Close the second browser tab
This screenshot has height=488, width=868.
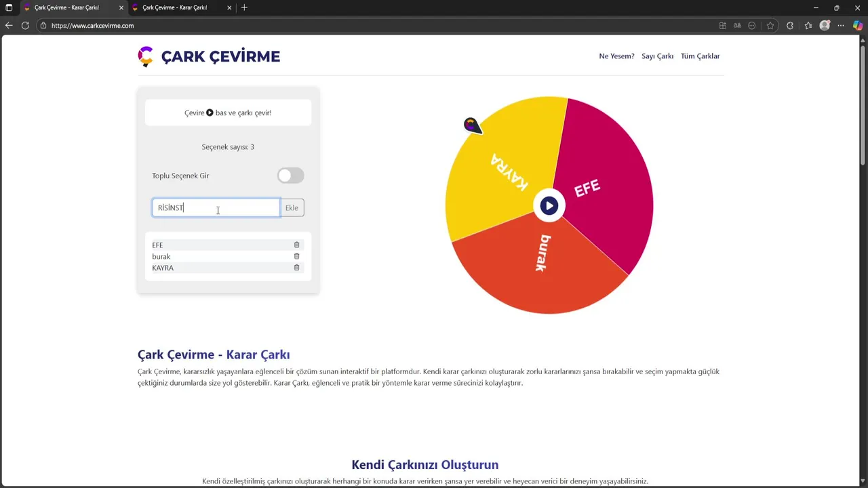[229, 7]
